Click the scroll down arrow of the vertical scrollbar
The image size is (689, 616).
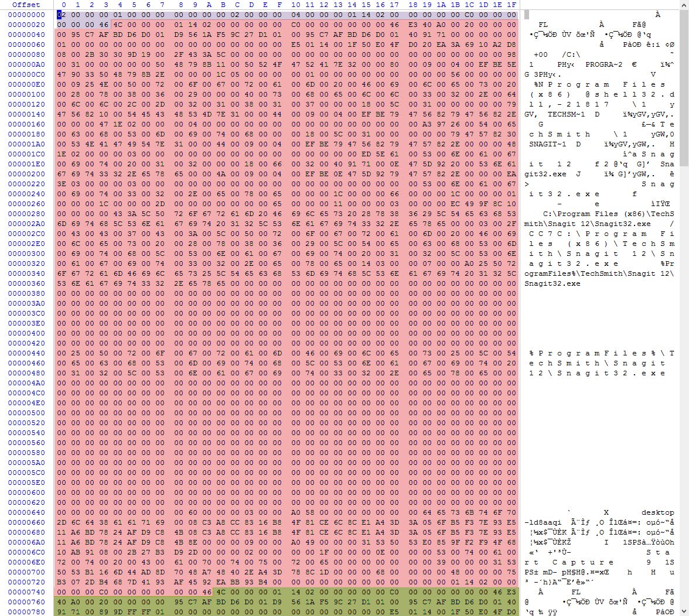[684, 611]
